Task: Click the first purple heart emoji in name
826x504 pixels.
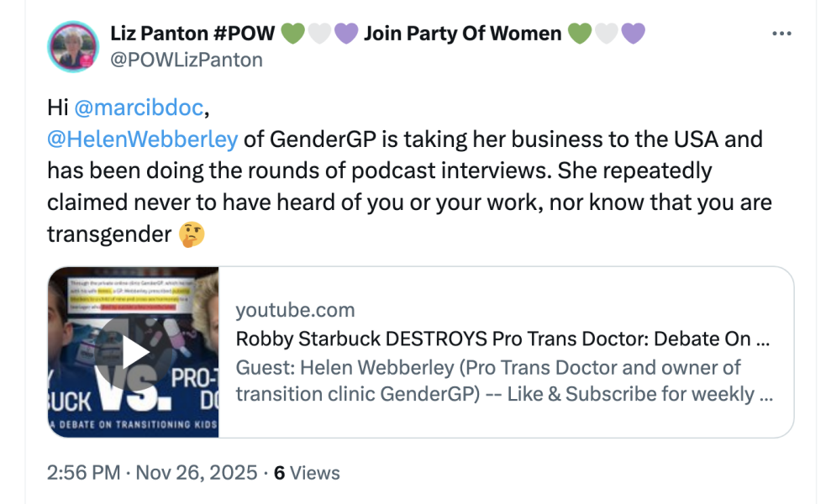Action: coord(346,34)
